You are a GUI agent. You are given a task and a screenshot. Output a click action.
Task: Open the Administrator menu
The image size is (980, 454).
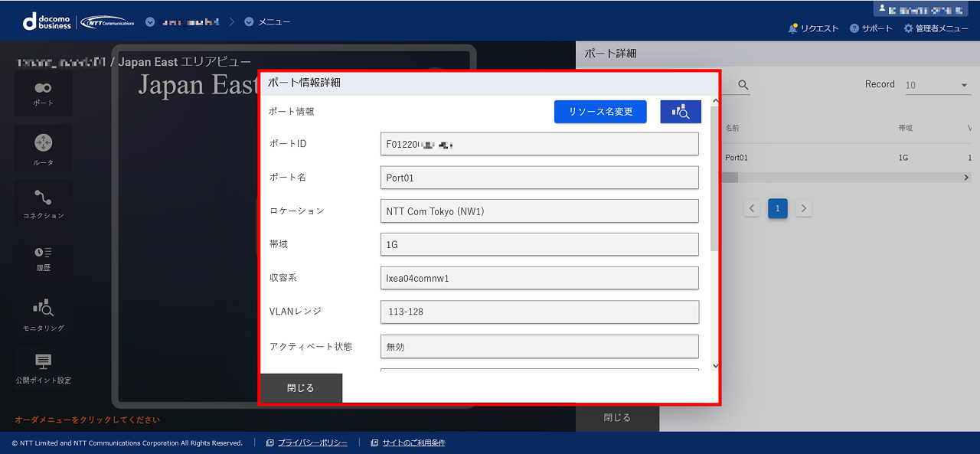click(x=936, y=28)
